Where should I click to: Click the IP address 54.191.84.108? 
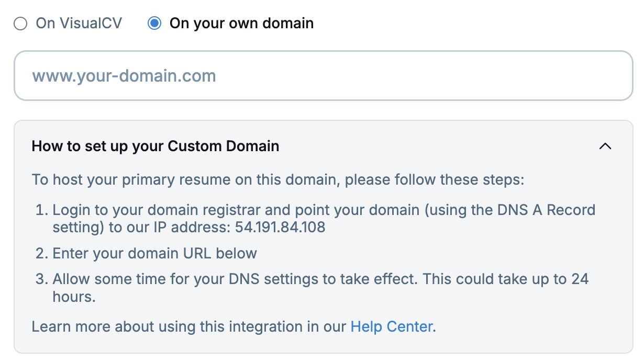280,228
